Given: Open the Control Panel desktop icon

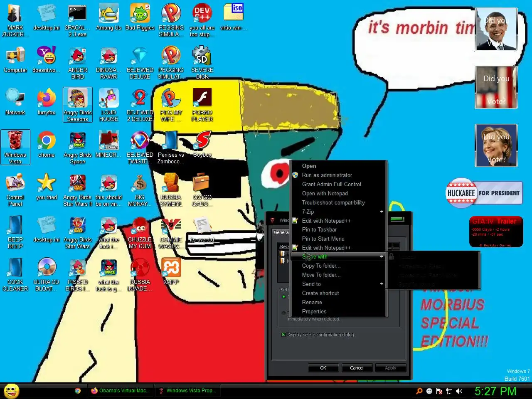Looking at the screenshot, I should (15, 190).
